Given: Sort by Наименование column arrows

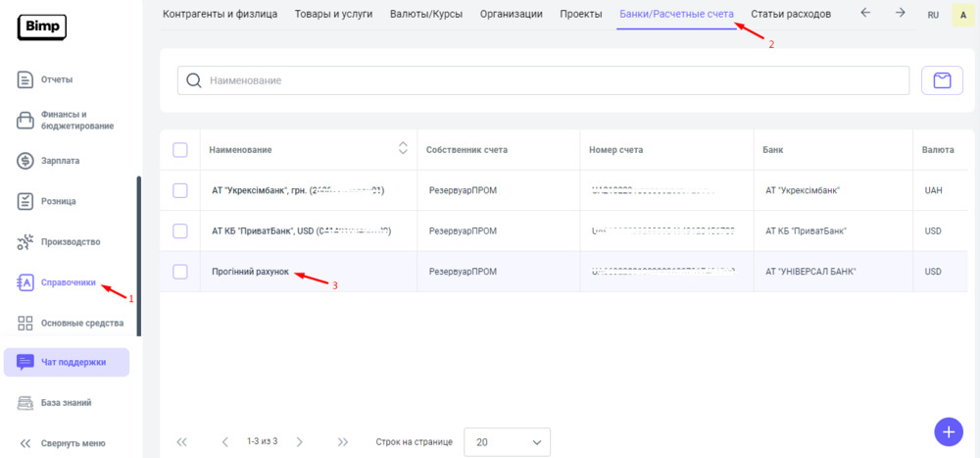Looking at the screenshot, I should 402,149.
